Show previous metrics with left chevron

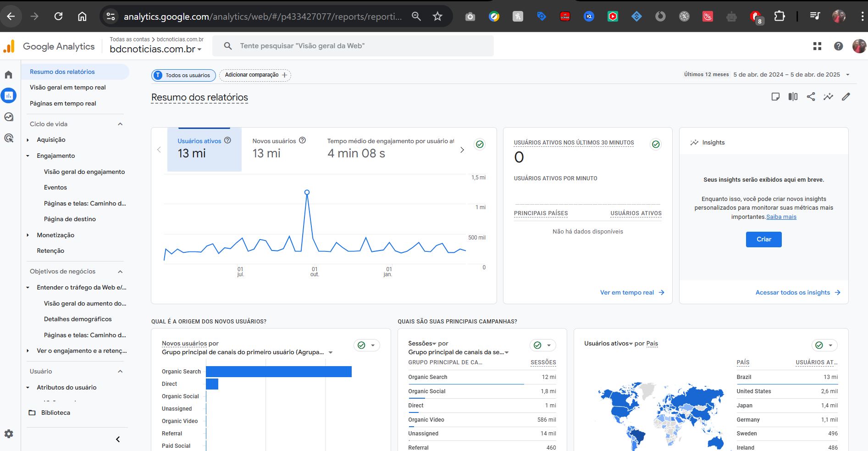(159, 150)
